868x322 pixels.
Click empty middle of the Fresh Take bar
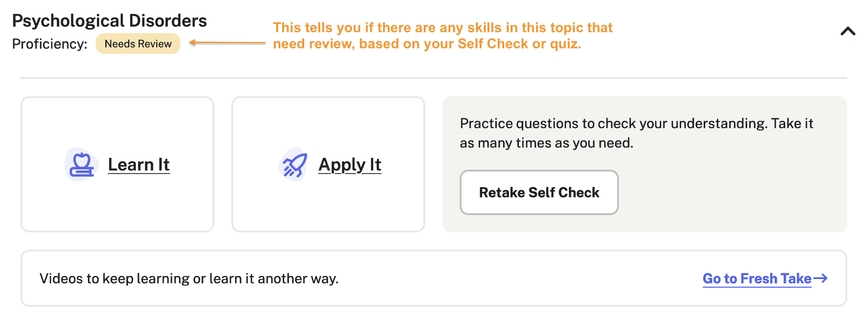505,279
